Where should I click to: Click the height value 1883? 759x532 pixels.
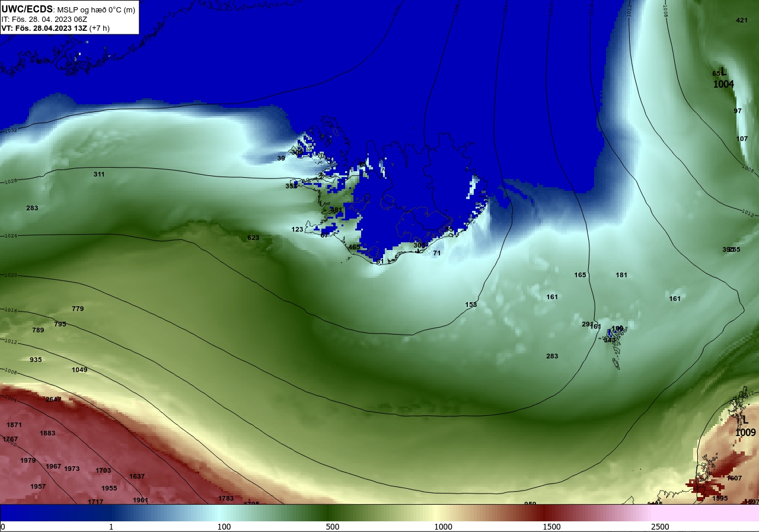point(47,433)
